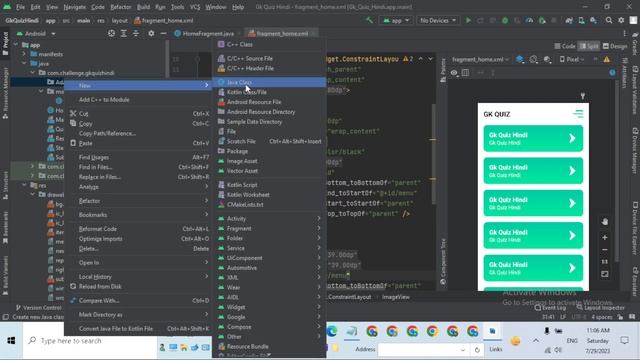This screenshot has width=640, height=360.
Task: Click ImageView breadcrumb
Action: coord(396,297)
